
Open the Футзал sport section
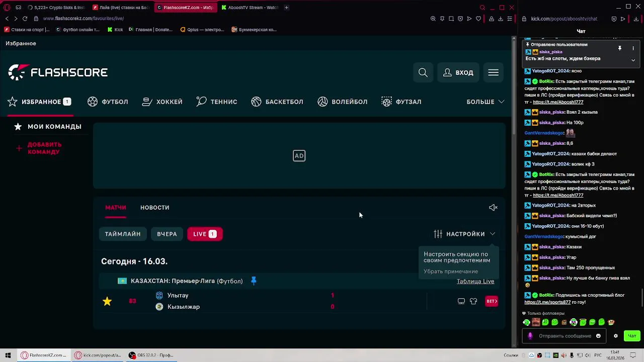(401, 102)
